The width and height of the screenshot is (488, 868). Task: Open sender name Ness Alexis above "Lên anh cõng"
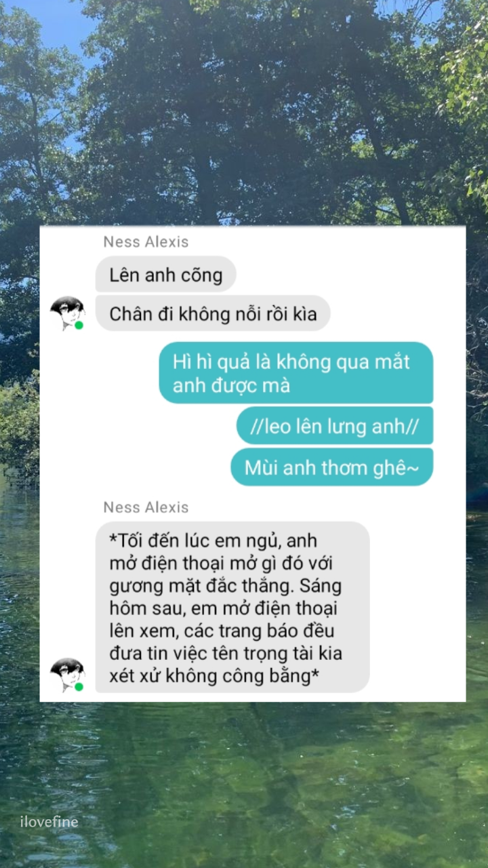pos(146,242)
